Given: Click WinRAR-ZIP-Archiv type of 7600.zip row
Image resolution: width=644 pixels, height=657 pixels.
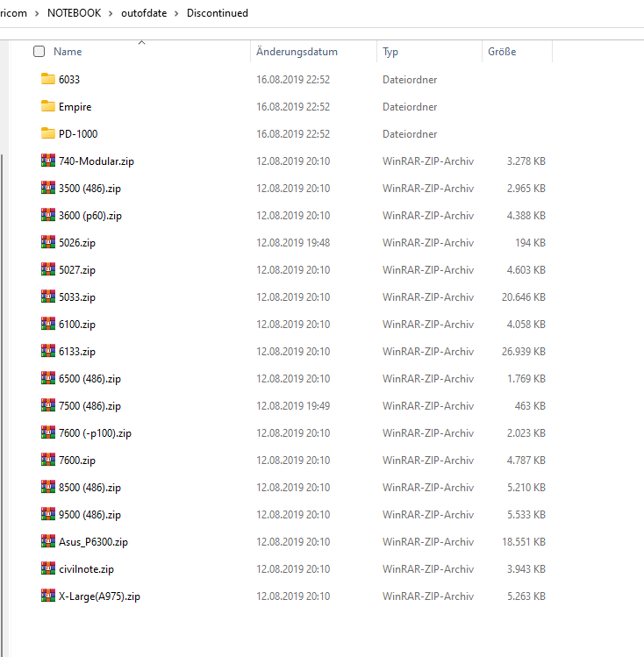Looking at the screenshot, I should click(x=428, y=460).
